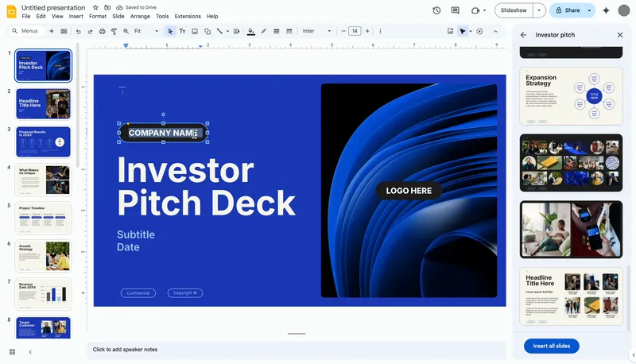Open the Inter font dropdown
The width and height of the screenshot is (636, 364).
click(x=316, y=31)
